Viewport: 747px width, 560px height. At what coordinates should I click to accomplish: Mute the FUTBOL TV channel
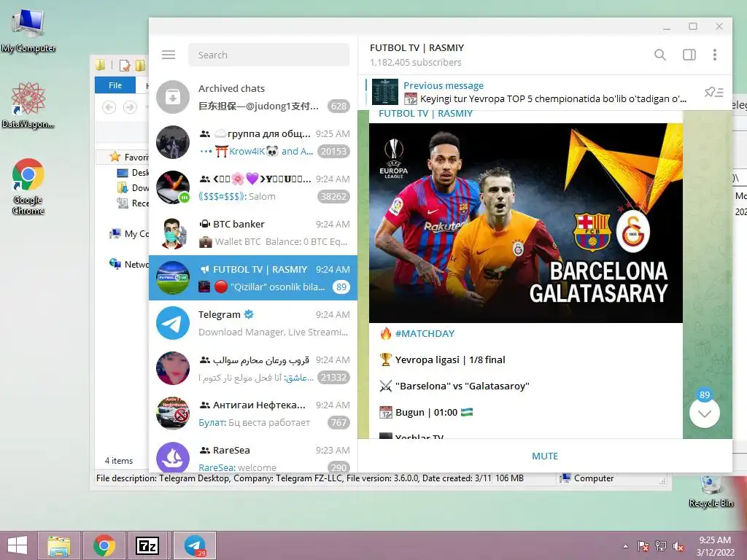[544, 456]
